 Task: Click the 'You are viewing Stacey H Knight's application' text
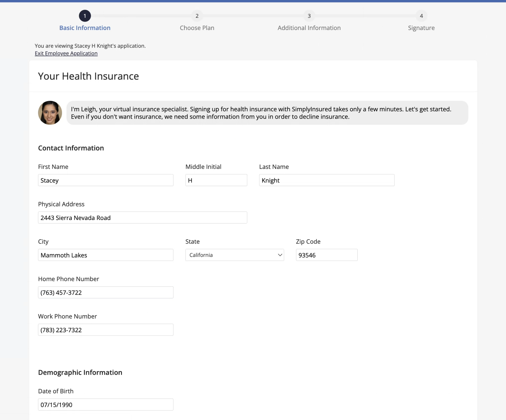tap(90, 46)
